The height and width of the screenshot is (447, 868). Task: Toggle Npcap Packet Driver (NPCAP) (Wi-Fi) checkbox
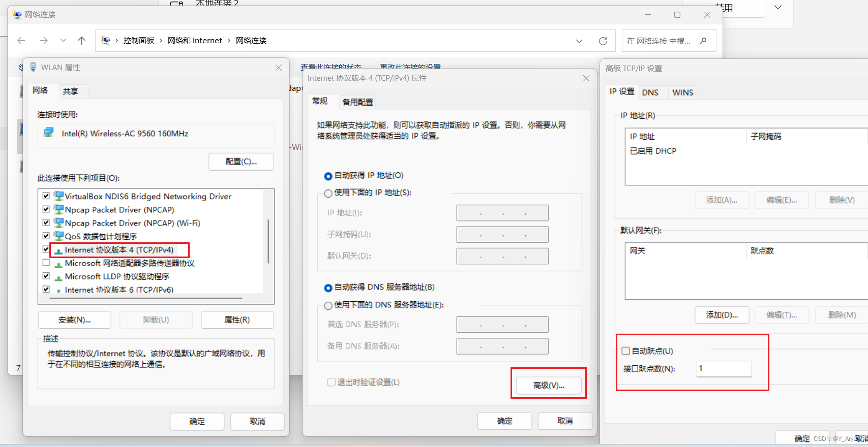[46, 222]
